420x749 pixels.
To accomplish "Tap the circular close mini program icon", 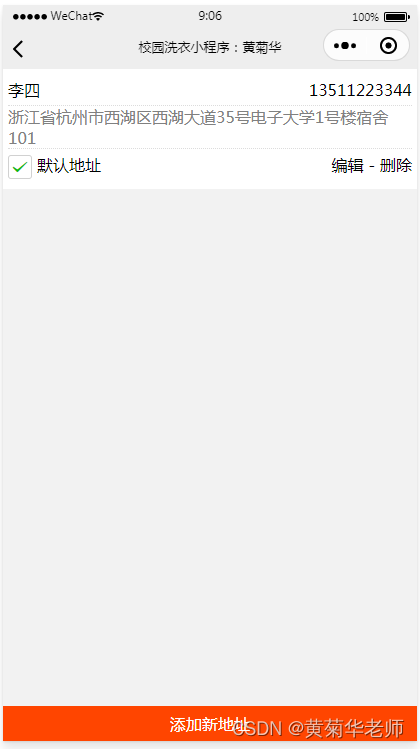I will (x=388, y=46).
